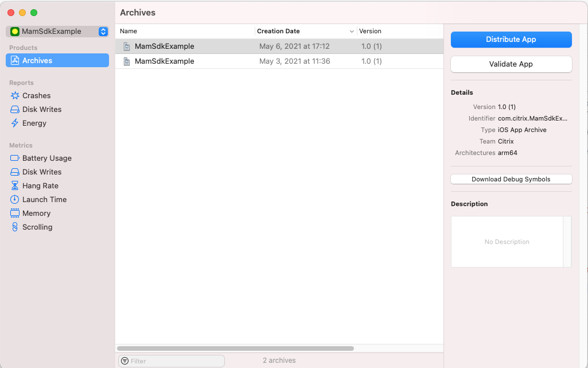588x368 pixels.
Task: Click the Filter text field
Action: [172, 361]
